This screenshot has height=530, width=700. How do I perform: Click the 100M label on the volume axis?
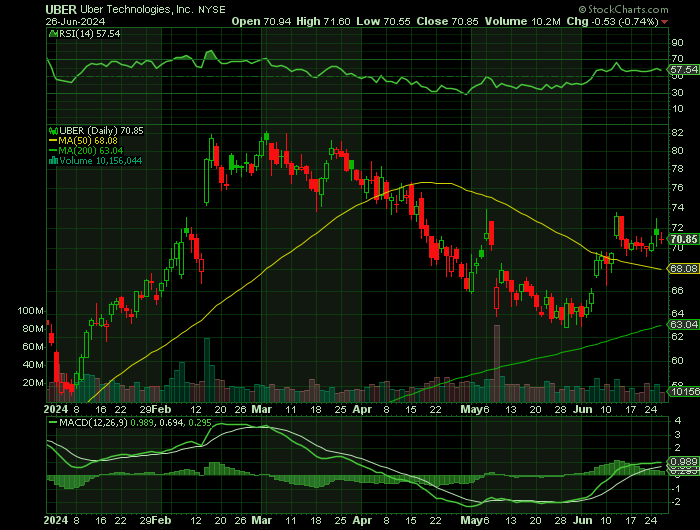pyautogui.click(x=31, y=310)
